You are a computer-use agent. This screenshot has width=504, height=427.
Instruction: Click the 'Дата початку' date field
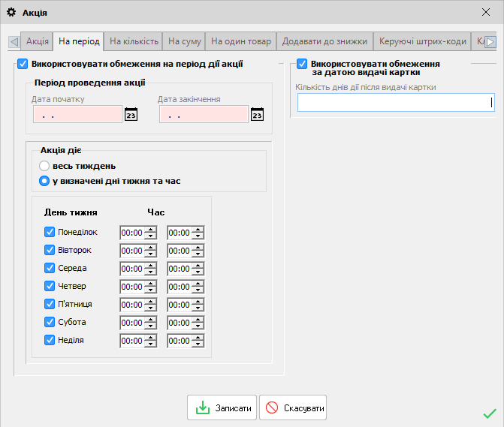pyautogui.click(x=77, y=115)
